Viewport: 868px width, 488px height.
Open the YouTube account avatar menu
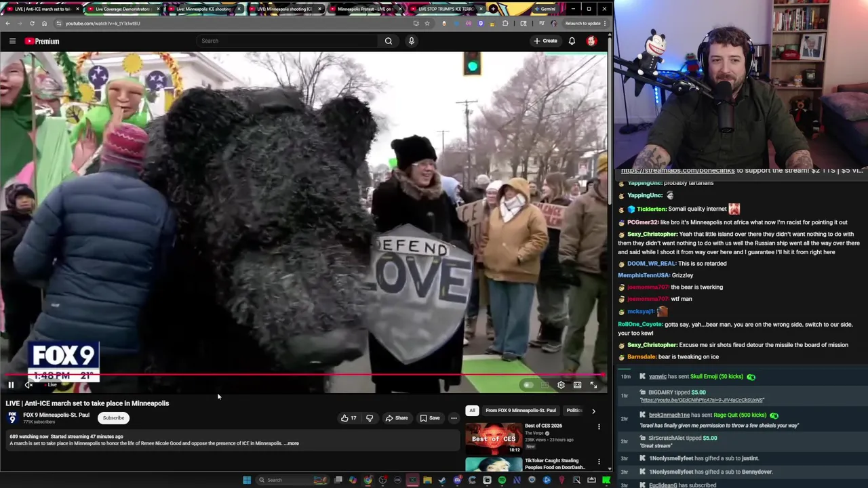591,41
